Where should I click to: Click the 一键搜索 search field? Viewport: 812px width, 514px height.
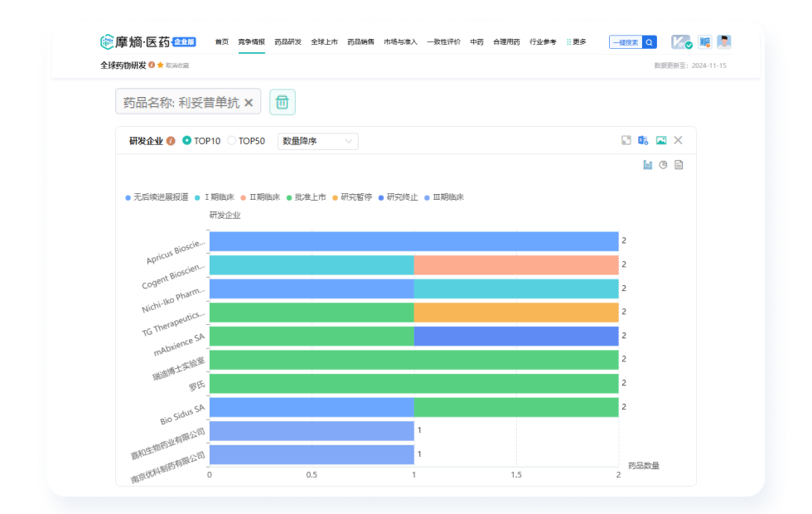(x=626, y=42)
